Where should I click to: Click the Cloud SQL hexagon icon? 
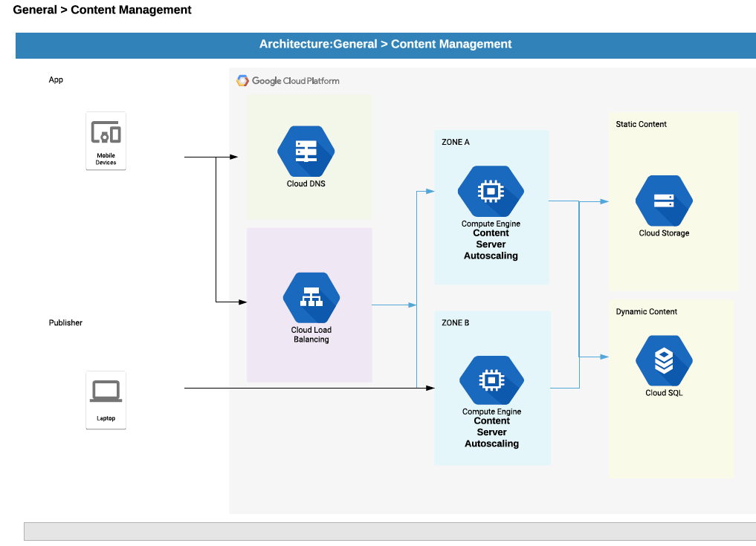(x=664, y=360)
